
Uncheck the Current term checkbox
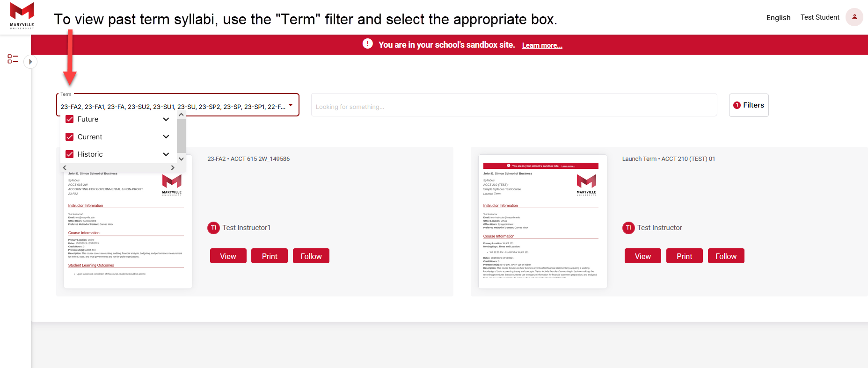point(70,137)
